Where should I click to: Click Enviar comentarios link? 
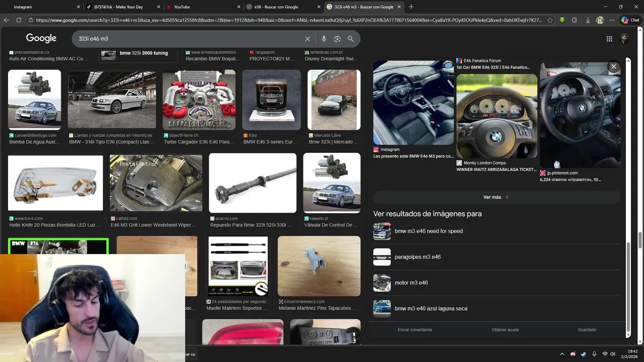pyautogui.click(x=415, y=330)
